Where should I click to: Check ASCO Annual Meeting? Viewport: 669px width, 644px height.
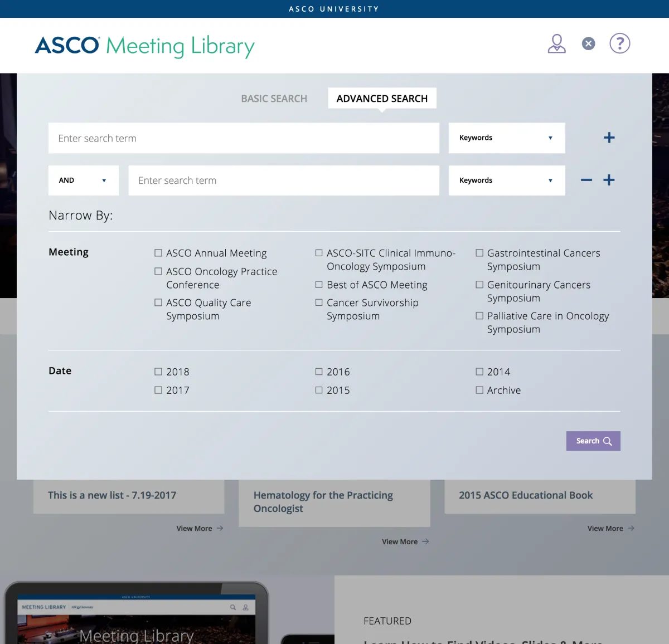pos(158,253)
